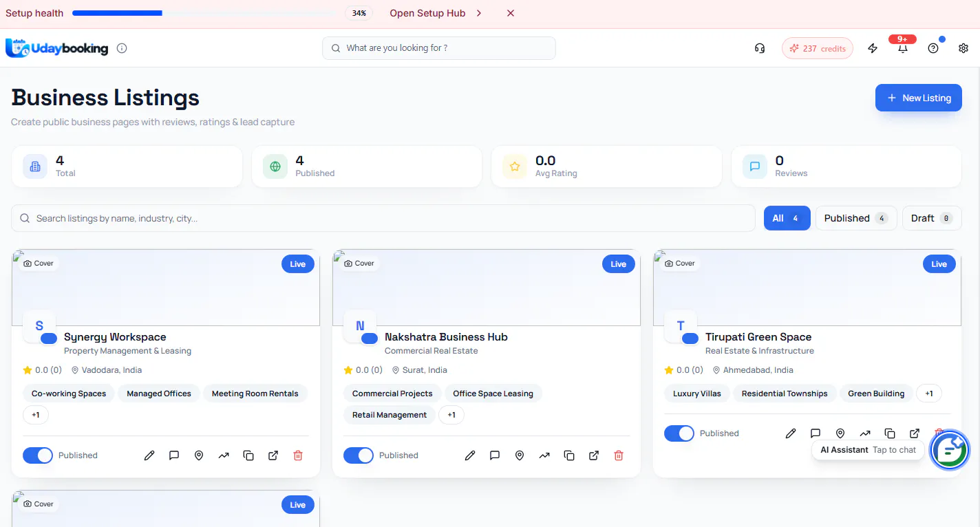Open the help question mark icon
Screen dimensions: 980x527
[x=933, y=48]
